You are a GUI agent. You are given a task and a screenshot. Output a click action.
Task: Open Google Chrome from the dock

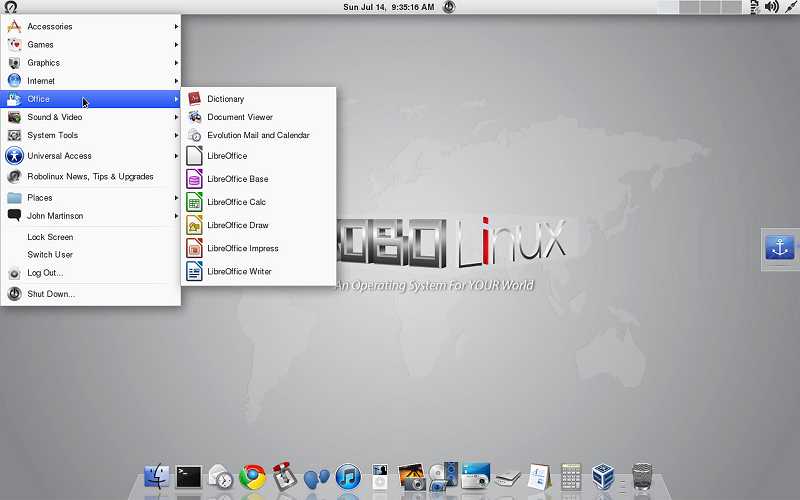[253, 477]
